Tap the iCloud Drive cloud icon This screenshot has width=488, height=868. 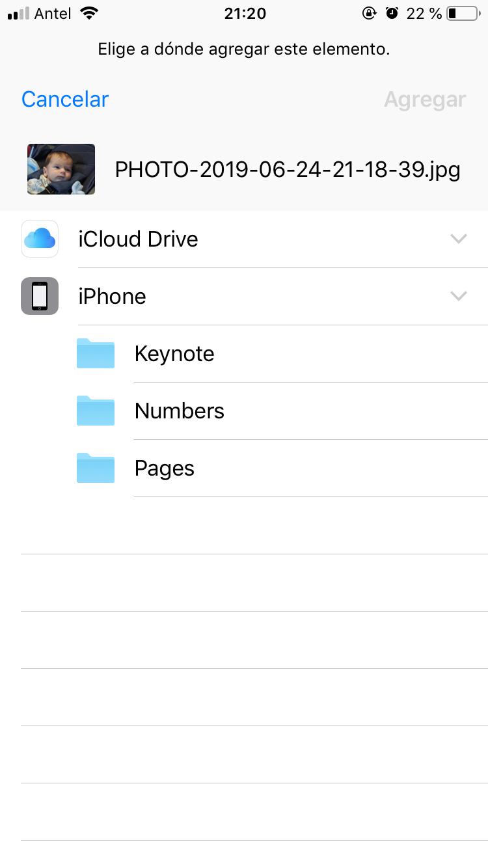pos(40,239)
